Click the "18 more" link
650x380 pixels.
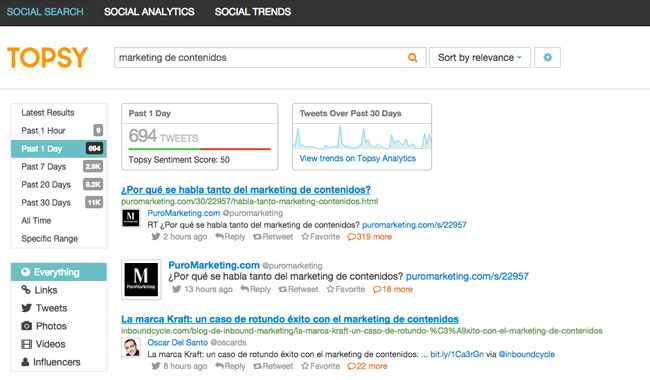[393, 289]
